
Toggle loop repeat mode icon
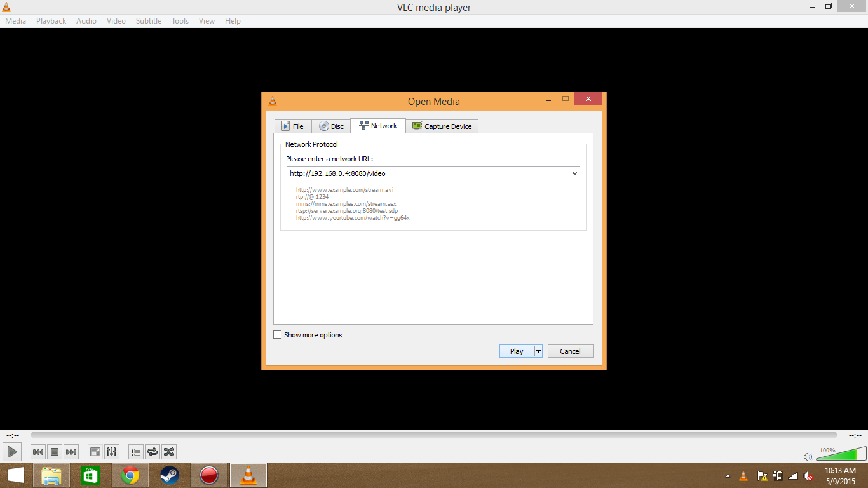click(x=153, y=452)
